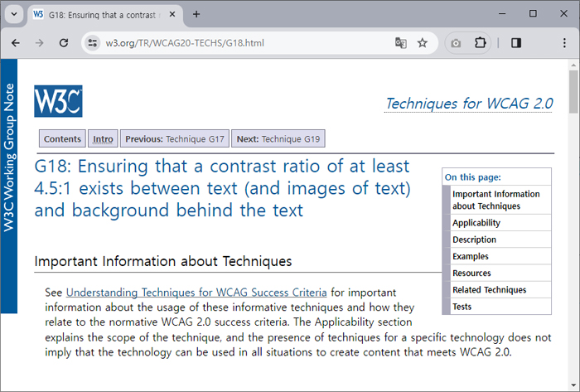Select the G18 Ensuring that a contrast tab
This screenshot has width=580, height=392.
coord(105,15)
